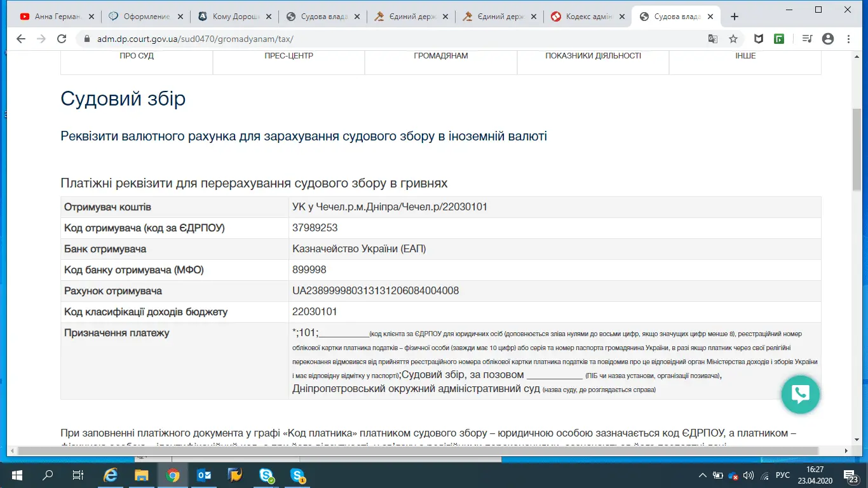This screenshot has height=488, width=868.
Task: Launch Outlook from the taskbar
Action: [x=204, y=475]
